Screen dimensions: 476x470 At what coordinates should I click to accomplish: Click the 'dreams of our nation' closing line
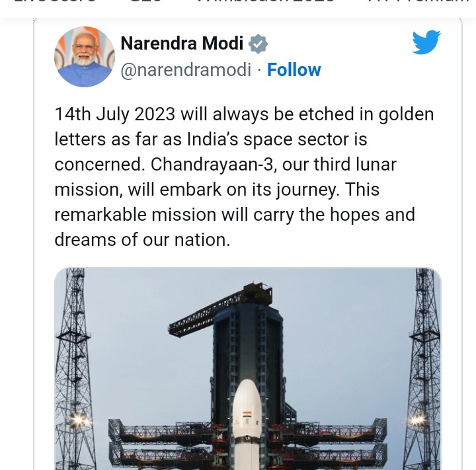[x=142, y=239]
